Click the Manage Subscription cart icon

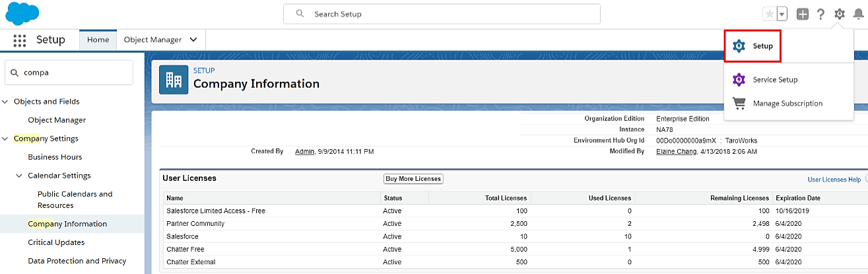click(x=739, y=104)
